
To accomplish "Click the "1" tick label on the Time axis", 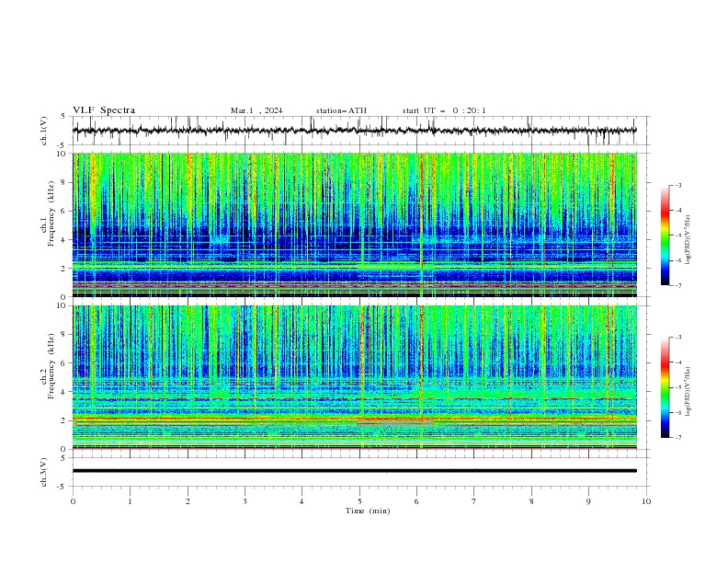I will click(x=130, y=501).
